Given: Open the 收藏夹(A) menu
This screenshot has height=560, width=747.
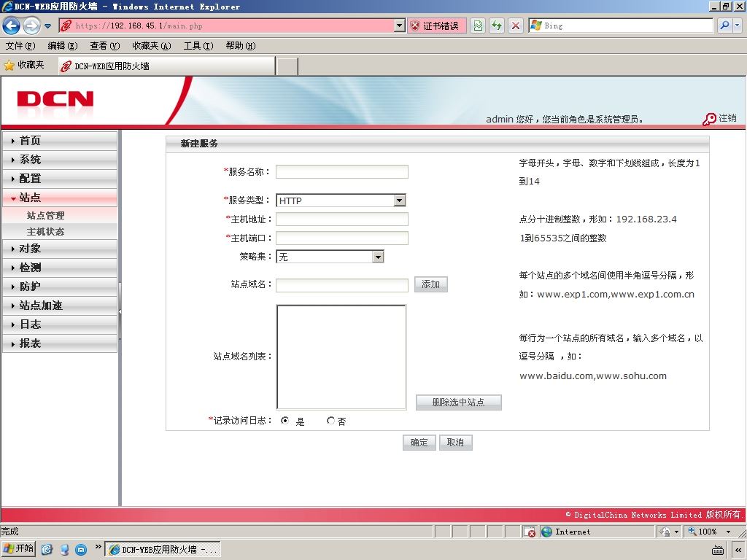Looking at the screenshot, I should 152,46.
